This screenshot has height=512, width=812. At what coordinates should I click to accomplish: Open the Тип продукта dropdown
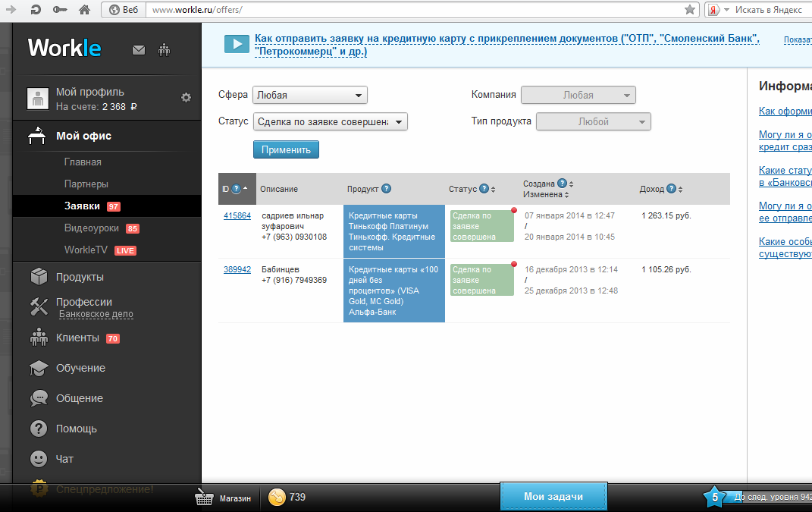click(x=594, y=122)
